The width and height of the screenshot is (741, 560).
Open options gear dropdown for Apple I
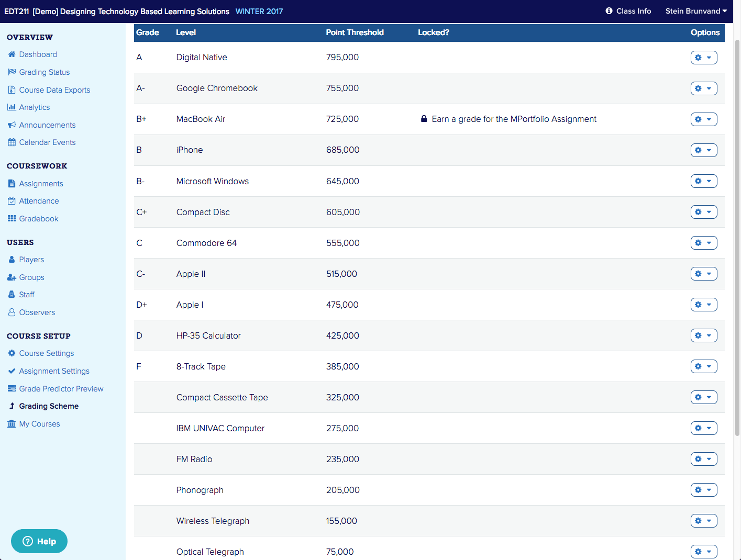coord(704,305)
